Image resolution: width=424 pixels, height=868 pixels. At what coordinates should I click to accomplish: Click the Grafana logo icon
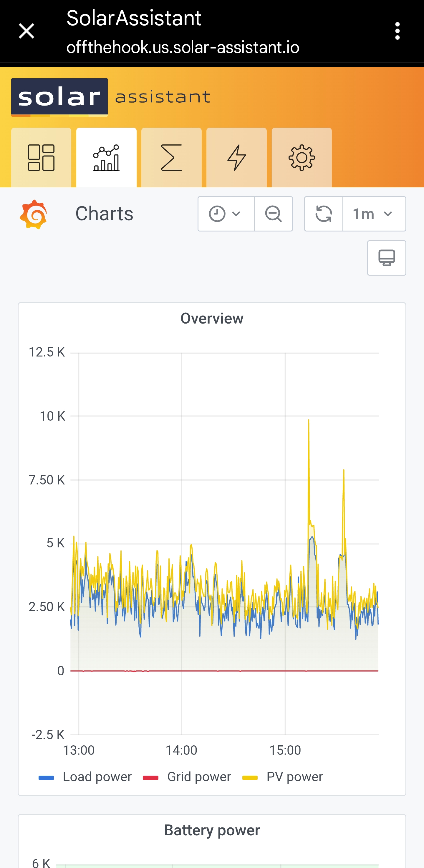point(33,214)
